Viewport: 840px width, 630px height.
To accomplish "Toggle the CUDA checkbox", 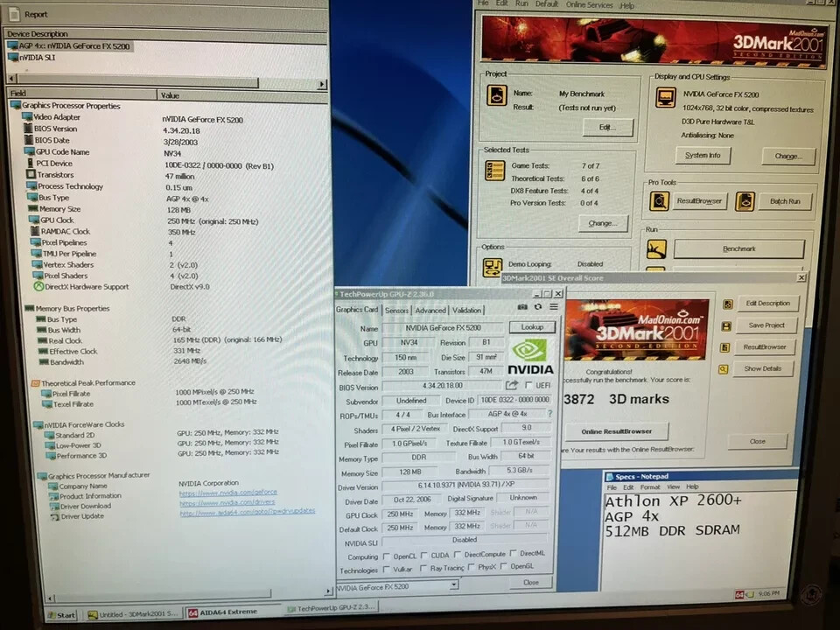I will click(x=424, y=555).
